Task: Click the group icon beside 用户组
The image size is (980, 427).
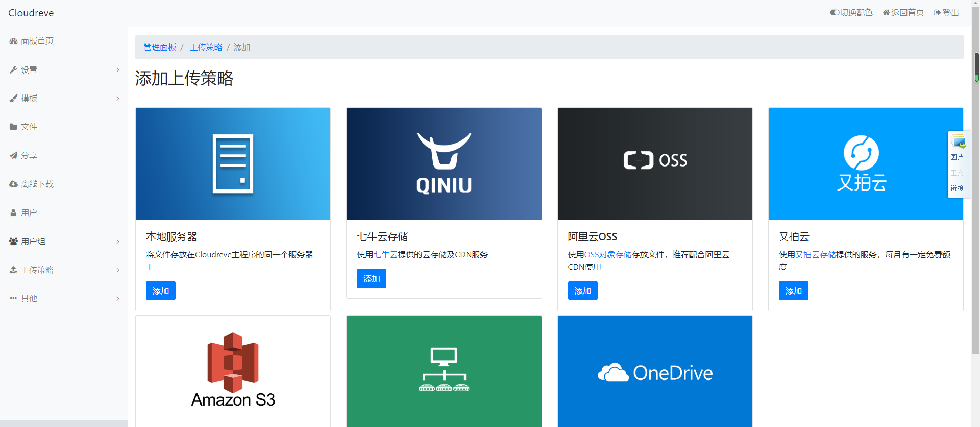Action: coord(13,241)
